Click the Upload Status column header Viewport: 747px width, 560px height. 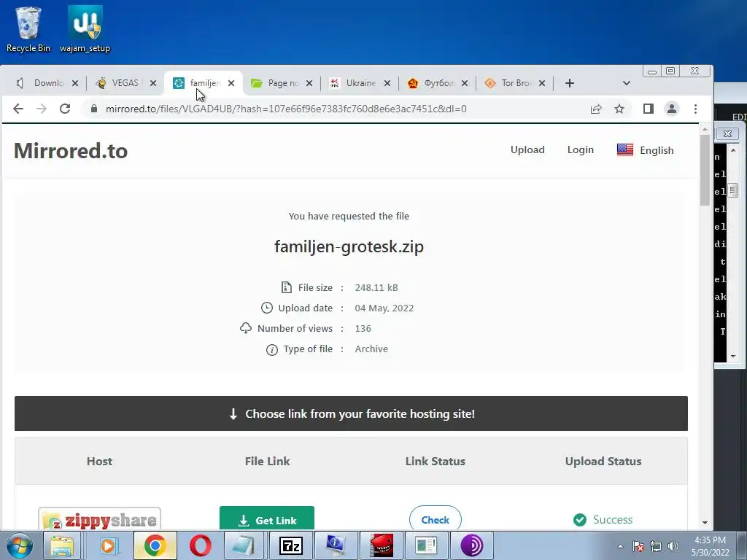click(x=603, y=462)
